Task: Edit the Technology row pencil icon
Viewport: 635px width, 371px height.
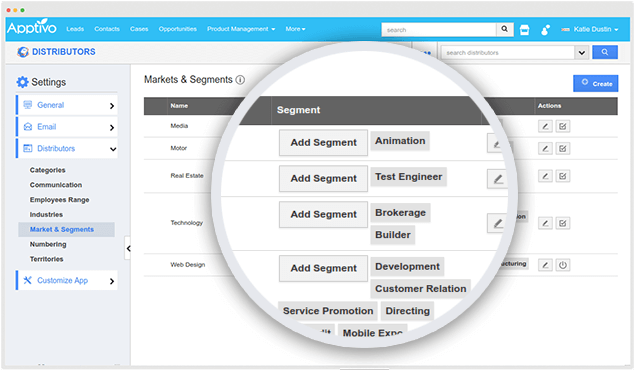Action: tap(545, 223)
